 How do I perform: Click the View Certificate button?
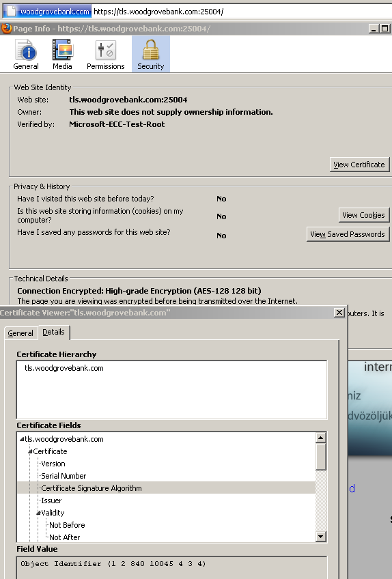pyautogui.click(x=359, y=165)
